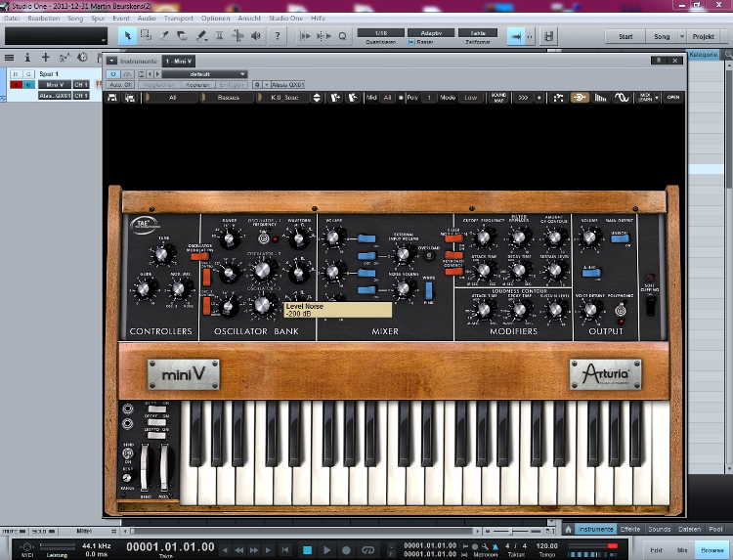Add a track with the plus icon
Screen dimensions: 733x560
point(45,58)
